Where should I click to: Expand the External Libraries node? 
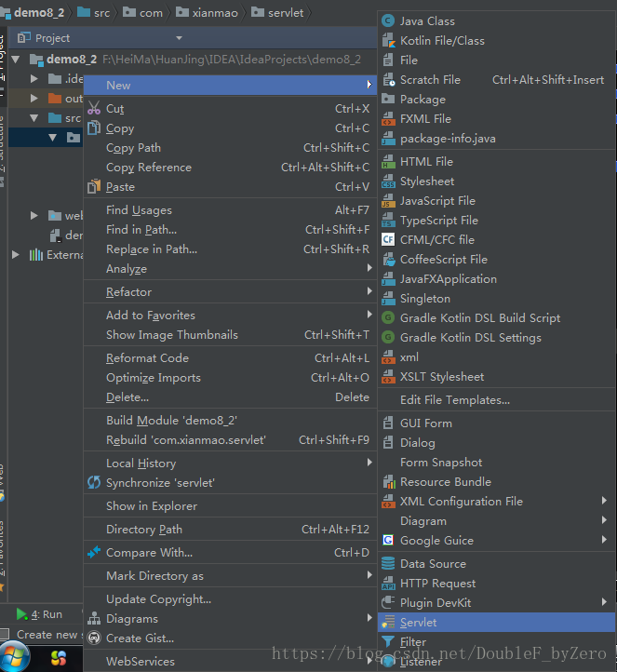16,255
